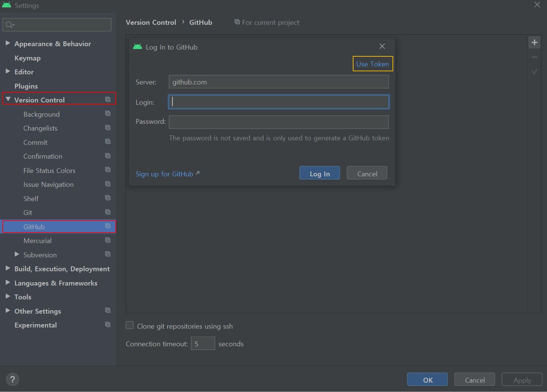The width and height of the screenshot is (547, 392).
Task: Click project-level icon beside Experimental
Action: coord(108,325)
